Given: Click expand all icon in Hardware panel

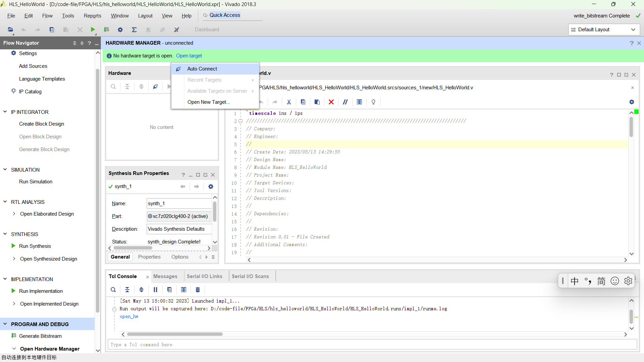Looking at the screenshot, I should 142,87.
